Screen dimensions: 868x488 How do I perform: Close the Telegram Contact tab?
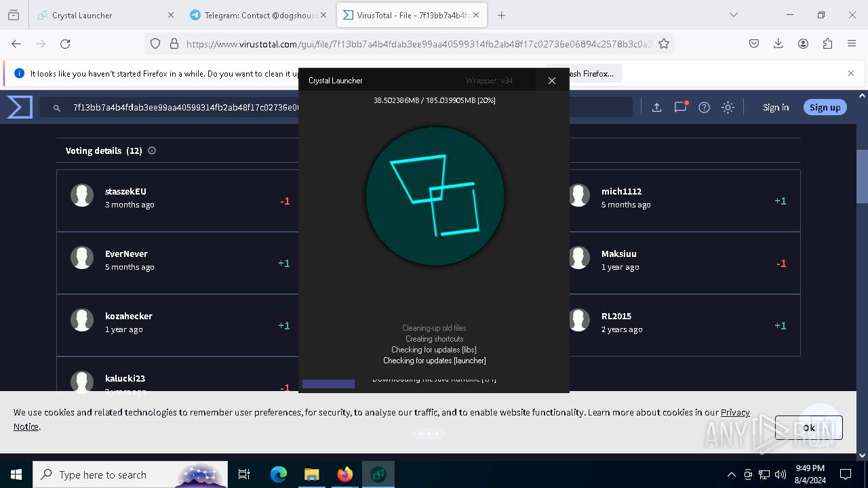click(323, 15)
